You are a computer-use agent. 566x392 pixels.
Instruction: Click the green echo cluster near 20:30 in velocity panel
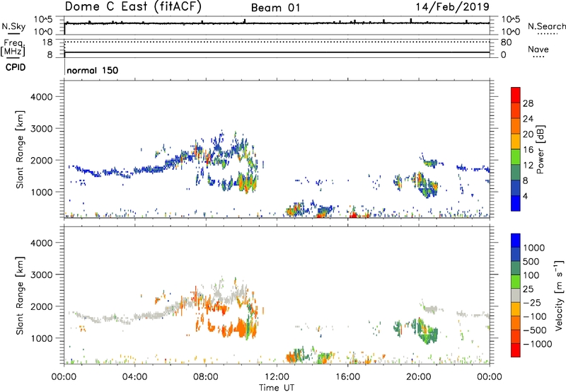[428, 331]
